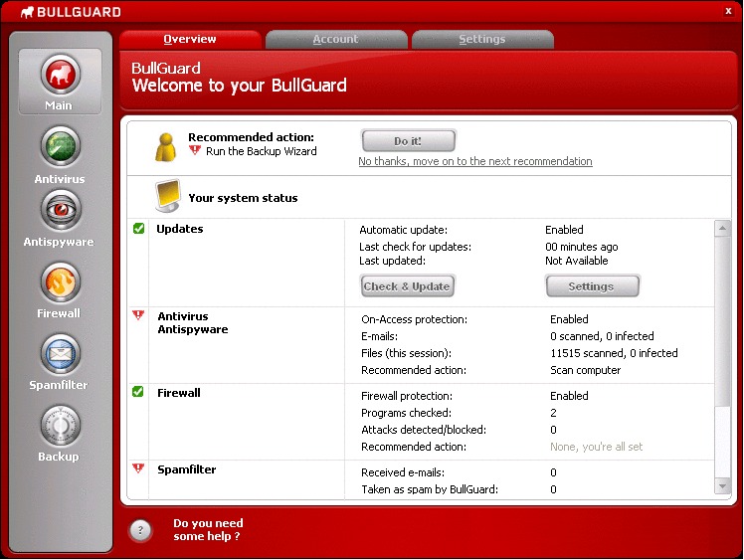Click the Firewall protection: label
The image size is (744, 560).
click(407, 396)
